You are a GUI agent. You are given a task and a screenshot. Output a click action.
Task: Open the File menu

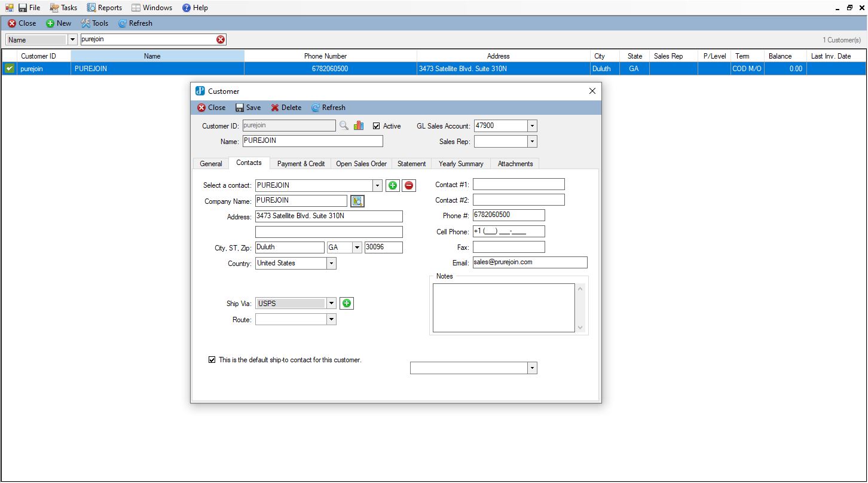[29, 8]
